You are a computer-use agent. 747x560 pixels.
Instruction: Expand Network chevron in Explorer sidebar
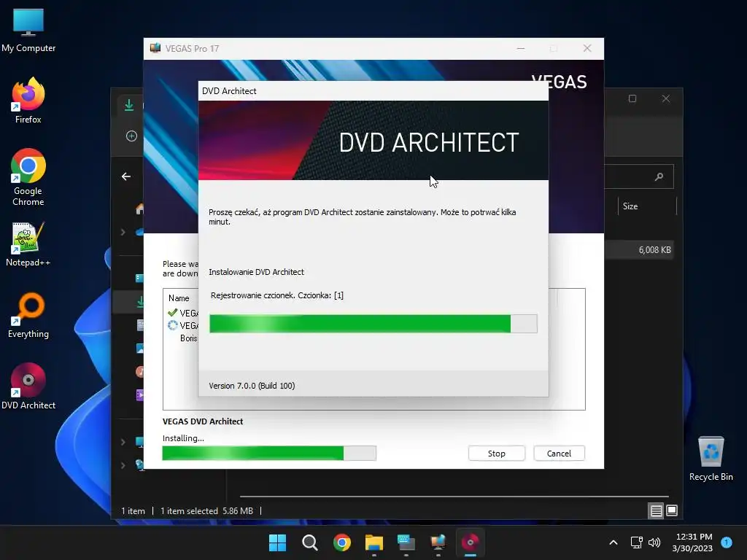pyautogui.click(x=123, y=464)
